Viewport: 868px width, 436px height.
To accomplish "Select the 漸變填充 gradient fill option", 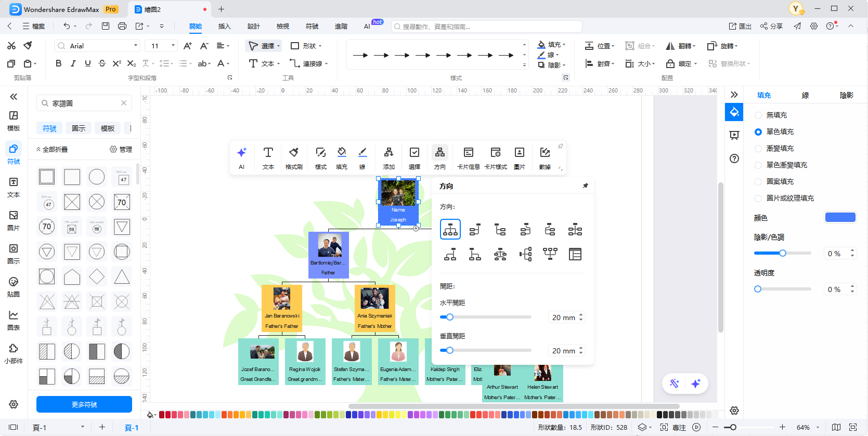I will coord(758,149).
